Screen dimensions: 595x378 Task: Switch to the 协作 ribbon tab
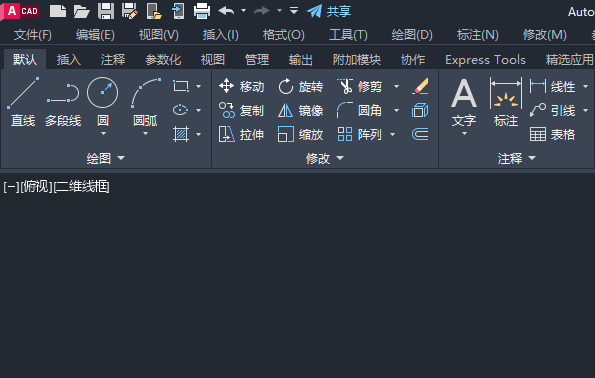[413, 60]
